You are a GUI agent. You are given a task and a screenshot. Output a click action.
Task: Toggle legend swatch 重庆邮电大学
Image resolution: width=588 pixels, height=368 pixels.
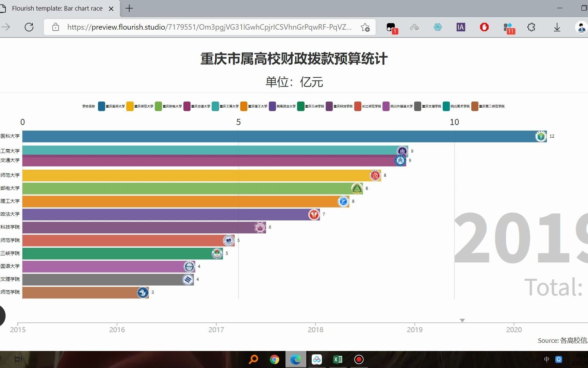[158, 106]
